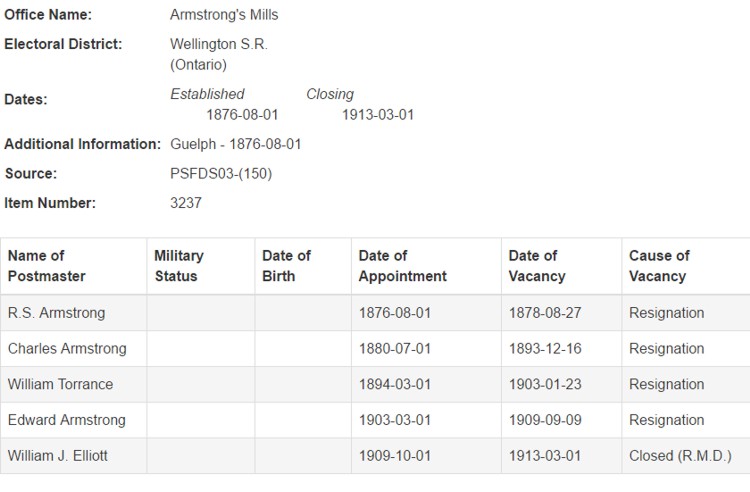Viewport: 750px width, 492px height.
Task: Select the R.S. Armstrong row
Action: [x=56, y=313]
